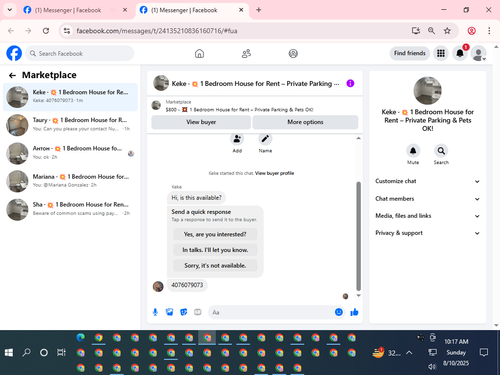Click the 4076079073 message bubble
Image resolution: width=500 pixels, height=375 pixels.
(x=187, y=285)
